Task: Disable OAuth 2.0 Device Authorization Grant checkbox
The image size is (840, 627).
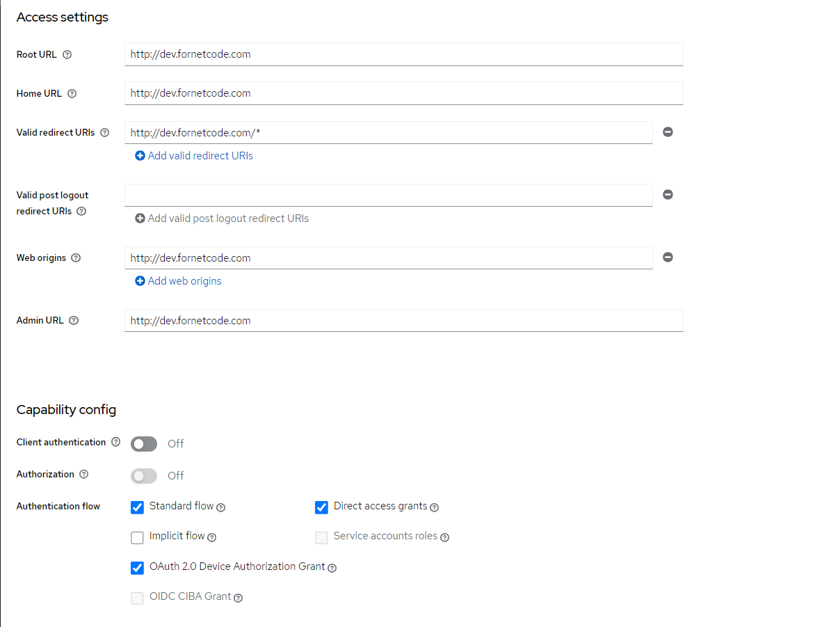Action: [137, 568]
